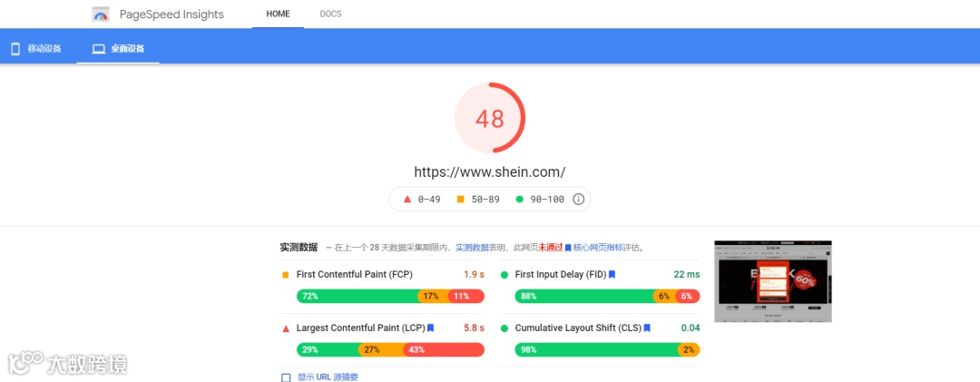Click the First Contentful Paint (FCP) label
This screenshot has height=382, width=980.
(355, 274)
